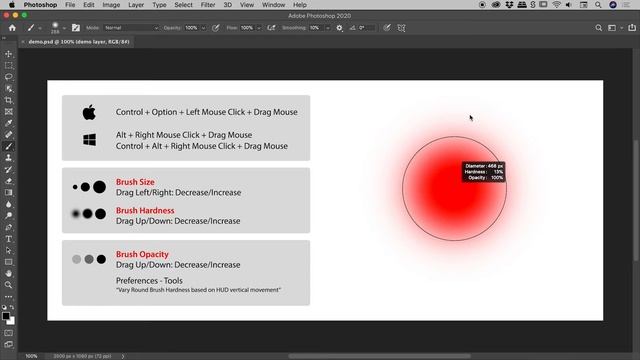The width and height of the screenshot is (640, 360).
Task: Toggle Quick Mask mode
Action: [x=9, y=333]
